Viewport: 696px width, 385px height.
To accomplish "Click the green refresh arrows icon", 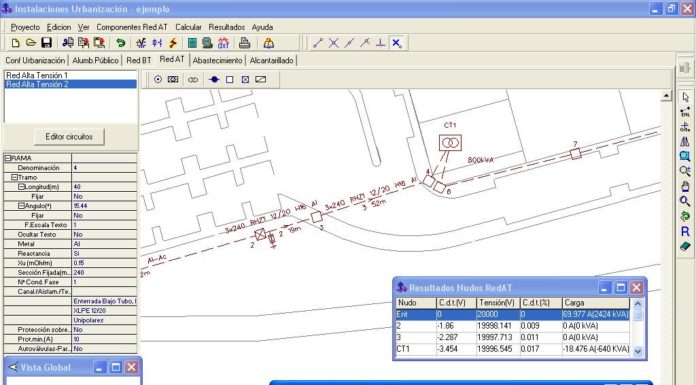I will (x=685, y=216).
